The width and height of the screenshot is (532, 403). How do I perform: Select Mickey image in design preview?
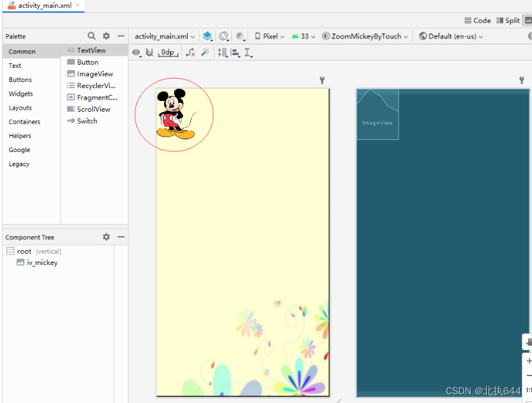[x=176, y=114]
